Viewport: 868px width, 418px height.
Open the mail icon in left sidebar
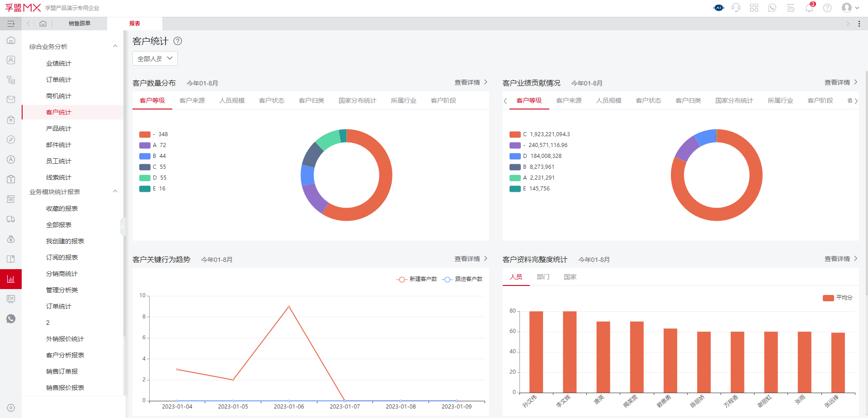(x=11, y=100)
